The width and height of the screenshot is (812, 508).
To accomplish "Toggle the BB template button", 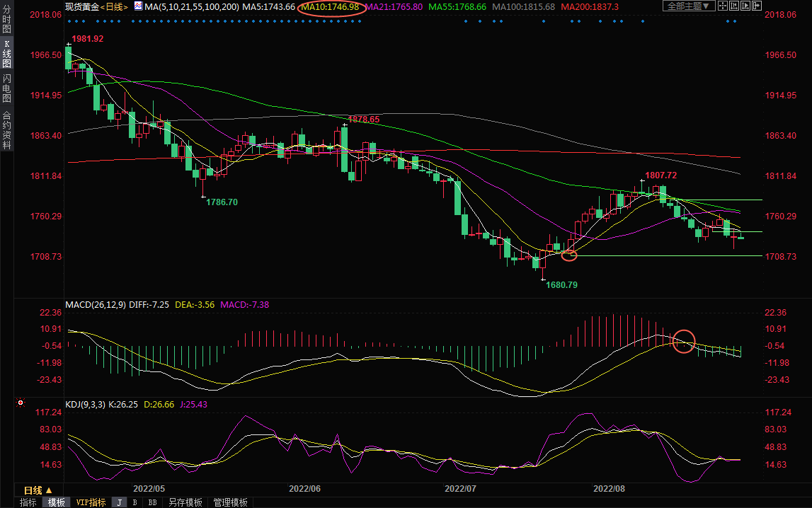I will tap(152, 502).
